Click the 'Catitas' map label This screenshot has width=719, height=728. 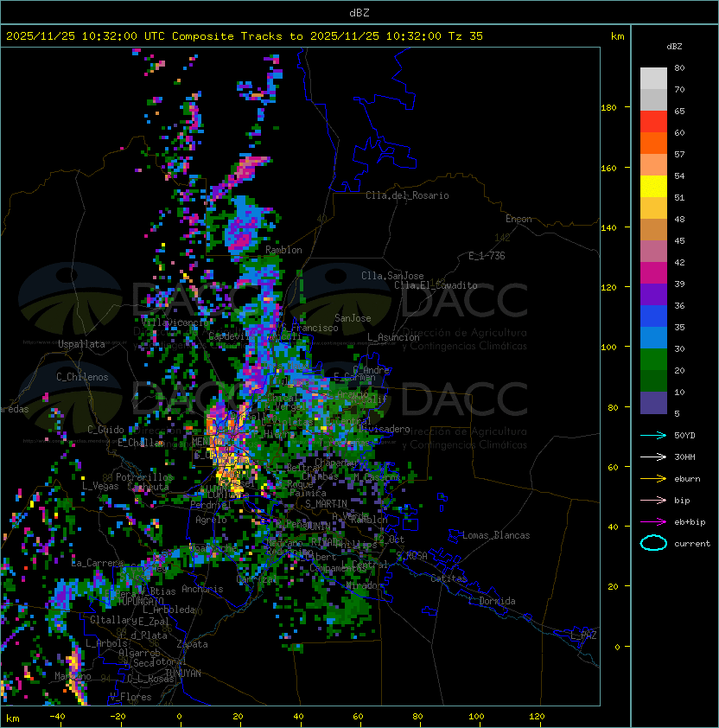pos(449,578)
